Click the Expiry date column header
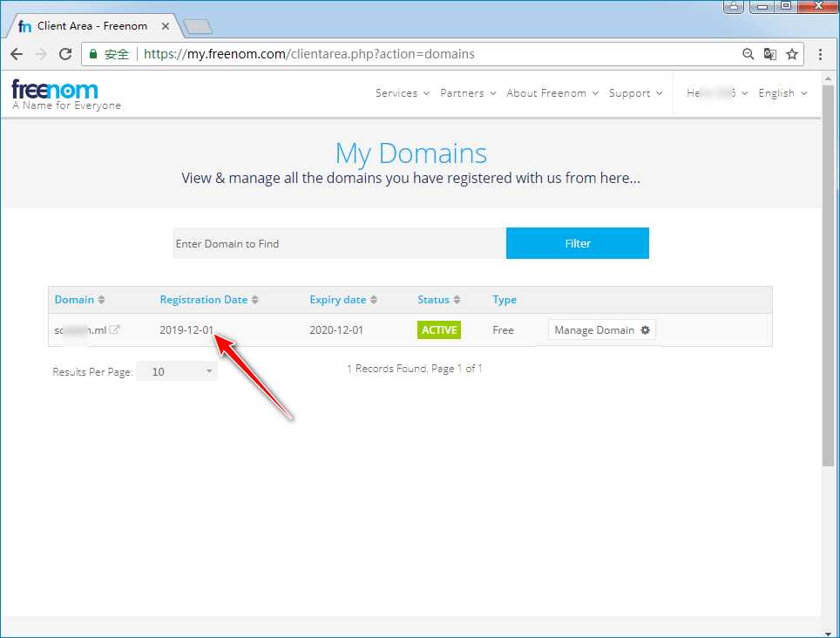 coord(337,300)
